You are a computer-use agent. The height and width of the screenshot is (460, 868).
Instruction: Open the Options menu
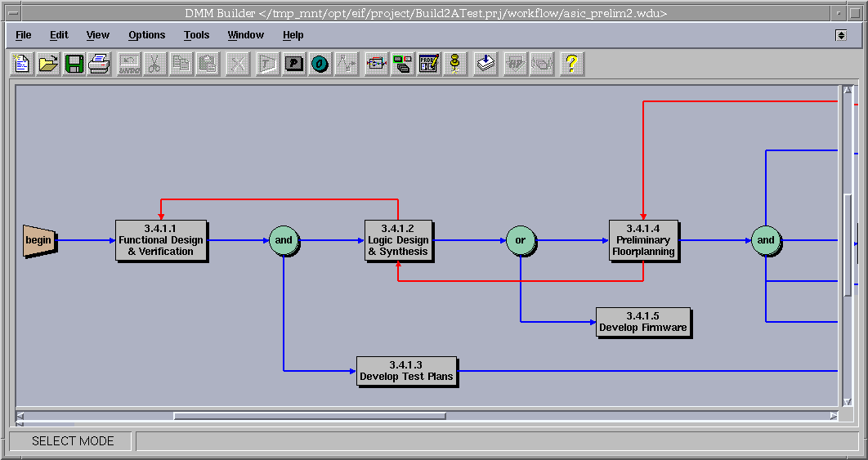[146, 35]
